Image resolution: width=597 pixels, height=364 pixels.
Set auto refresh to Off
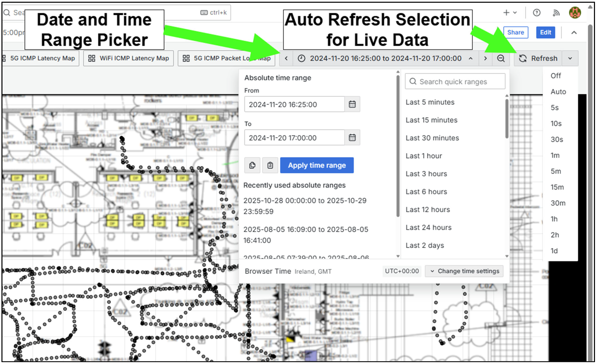(x=556, y=76)
